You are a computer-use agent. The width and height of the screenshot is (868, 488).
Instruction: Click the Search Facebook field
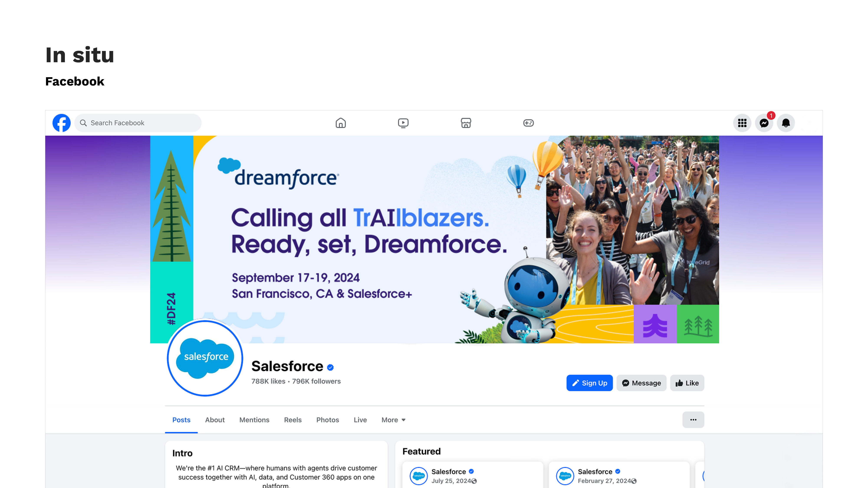(x=138, y=123)
